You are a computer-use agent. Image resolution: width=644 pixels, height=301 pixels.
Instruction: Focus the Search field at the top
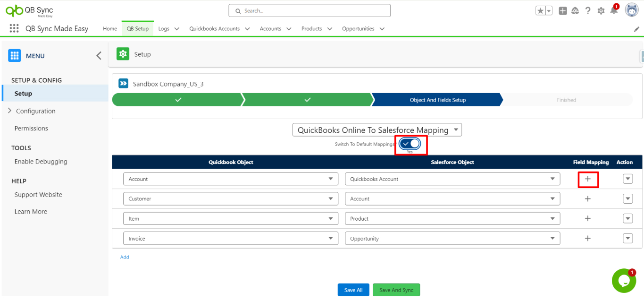[x=309, y=10]
